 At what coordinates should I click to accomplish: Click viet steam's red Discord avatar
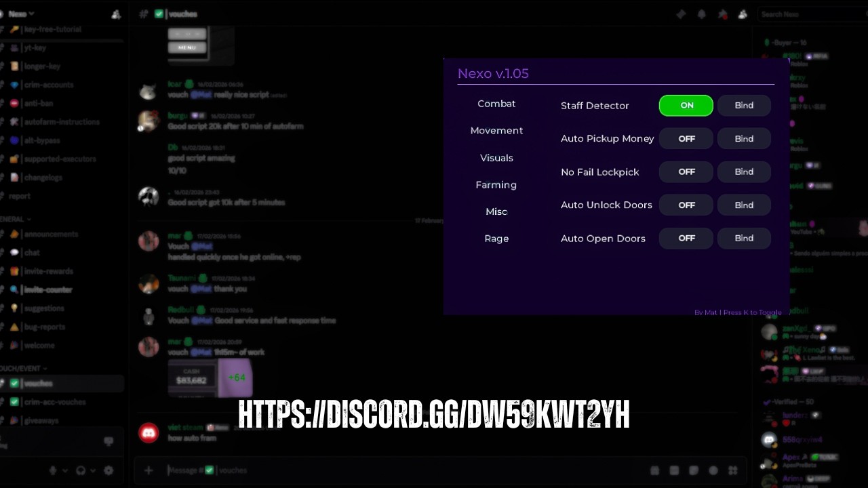(x=149, y=433)
